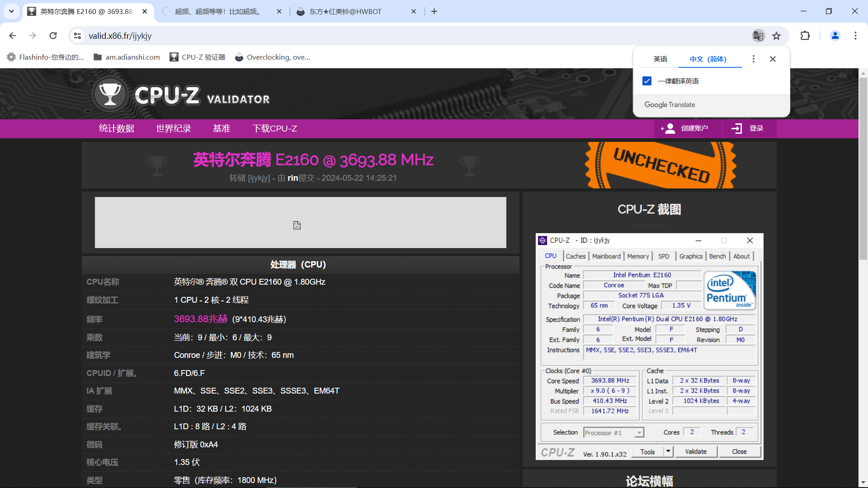Image resolution: width=868 pixels, height=488 pixels.
Task: Close the 东方★红美铃@HWBOT tab
Action: coord(413,11)
